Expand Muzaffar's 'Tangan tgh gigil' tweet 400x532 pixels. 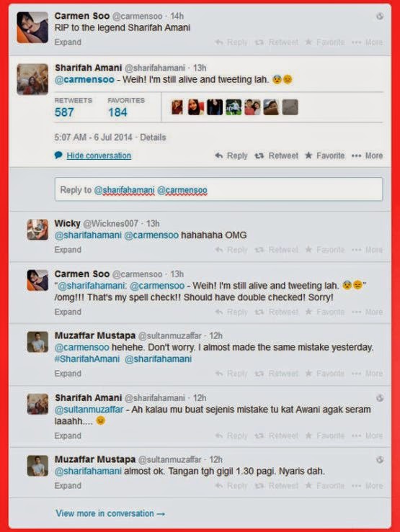(68, 485)
